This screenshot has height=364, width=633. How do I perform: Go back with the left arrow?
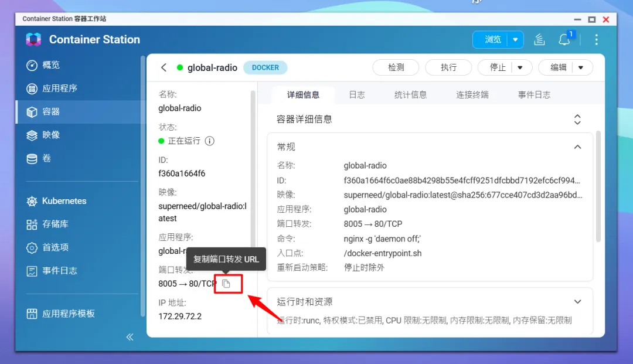[x=164, y=67]
